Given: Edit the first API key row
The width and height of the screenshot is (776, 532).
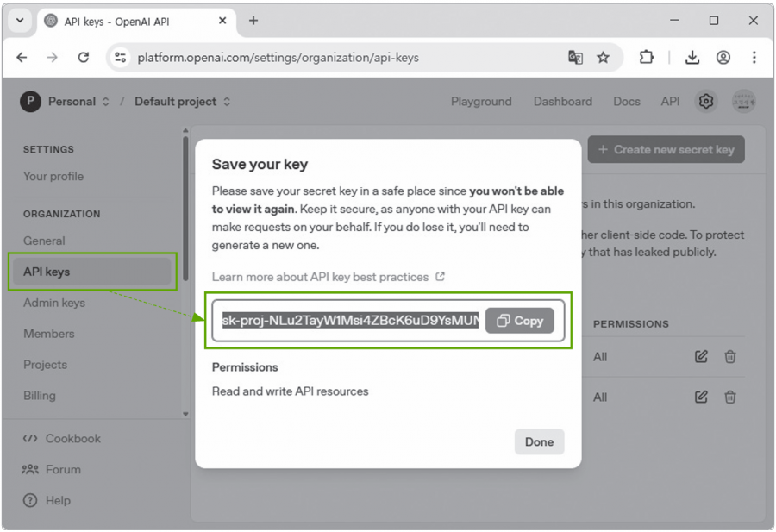Looking at the screenshot, I should tap(701, 356).
